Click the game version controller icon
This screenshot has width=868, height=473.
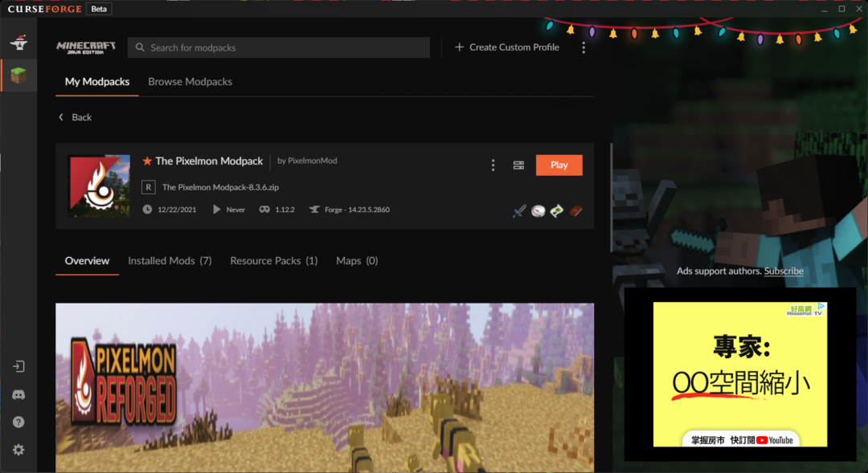tap(264, 210)
